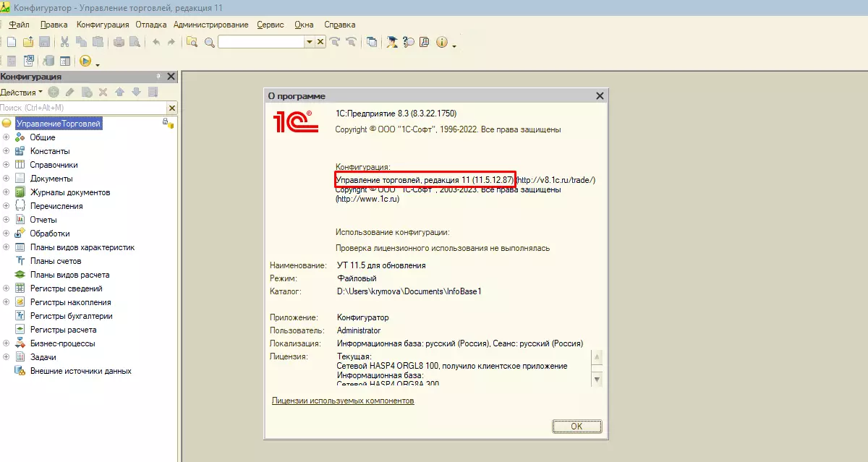Click the Print icon in the toolbar

click(119, 42)
